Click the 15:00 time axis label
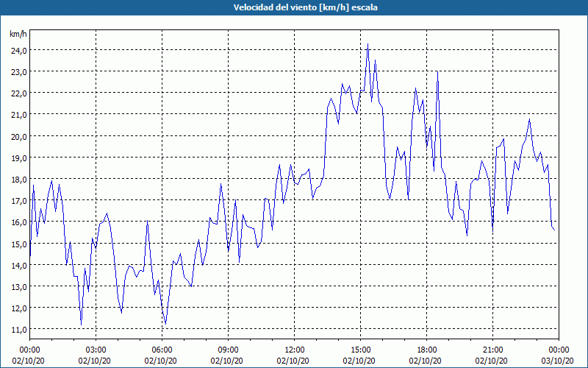Viewport: 588px width, 368px height. (x=360, y=350)
